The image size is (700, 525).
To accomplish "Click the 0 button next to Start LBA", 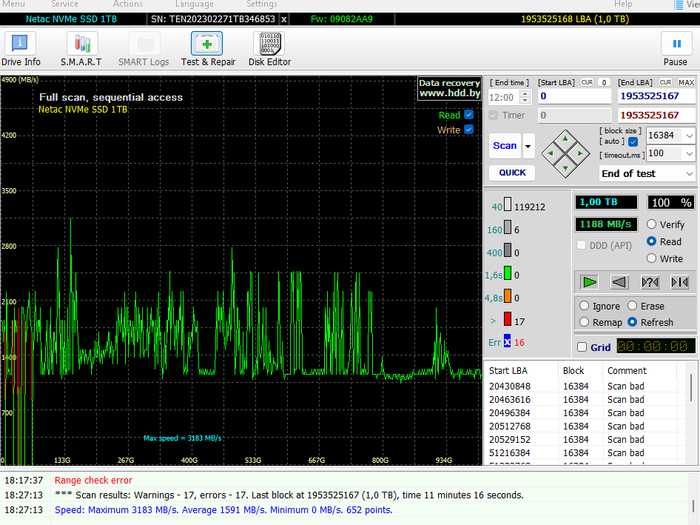I will 604,83.
